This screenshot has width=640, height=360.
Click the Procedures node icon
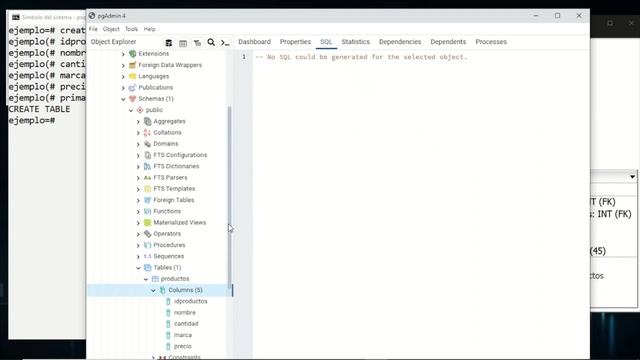[x=147, y=245]
